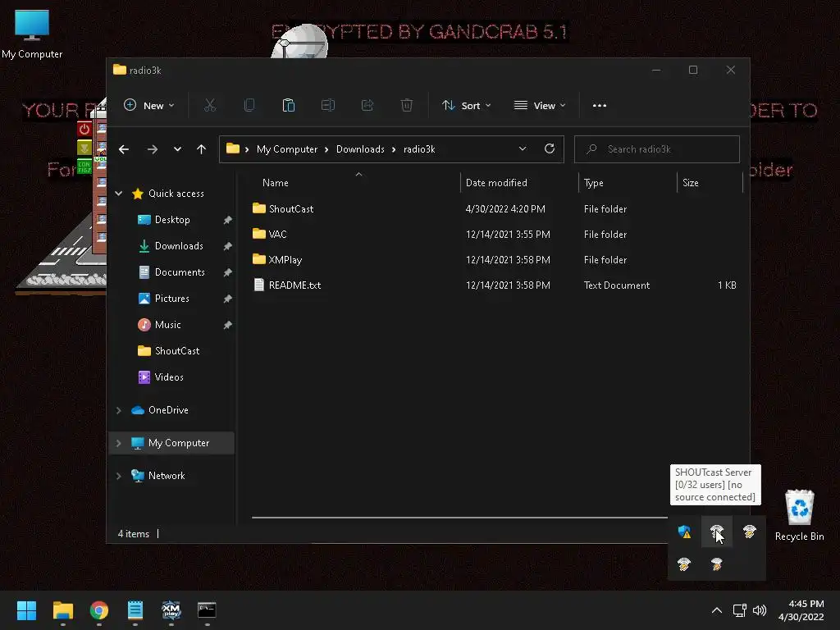Expand the Network tree node
The image size is (840, 630).
click(x=118, y=476)
